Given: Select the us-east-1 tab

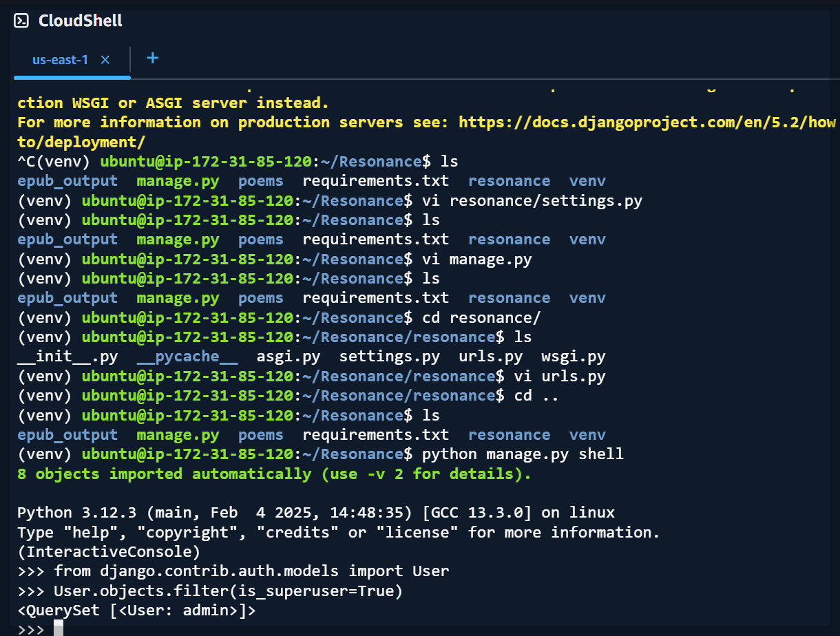Looking at the screenshot, I should coord(61,60).
